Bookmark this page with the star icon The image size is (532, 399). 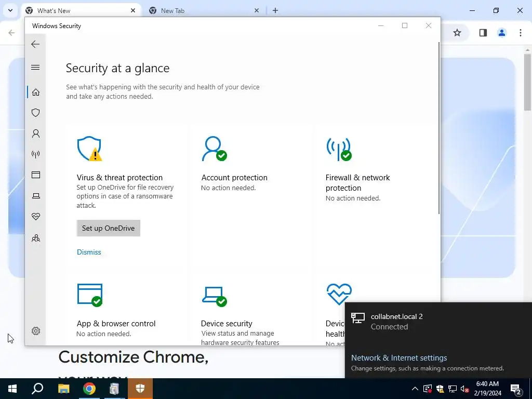point(457,33)
